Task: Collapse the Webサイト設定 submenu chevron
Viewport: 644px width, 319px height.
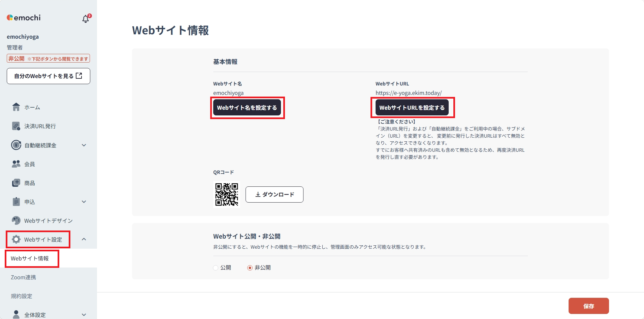Action: click(x=84, y=239)
